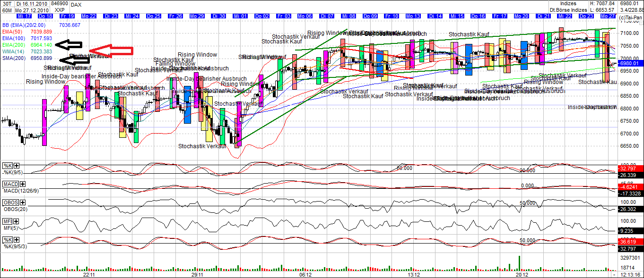Click the end date Mo 27.12.2010
Screen dimensions: 644x278
(x=32, y=9)
